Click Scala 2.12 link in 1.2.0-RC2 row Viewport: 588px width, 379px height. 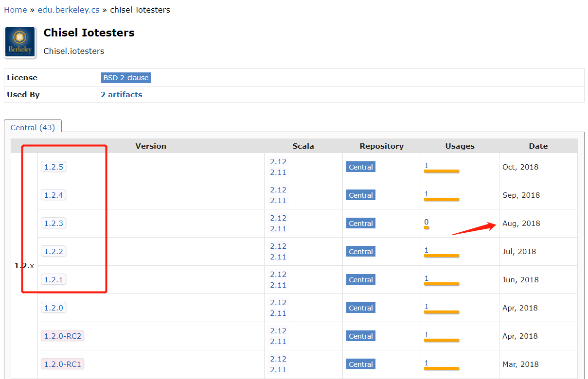point(278,331)
